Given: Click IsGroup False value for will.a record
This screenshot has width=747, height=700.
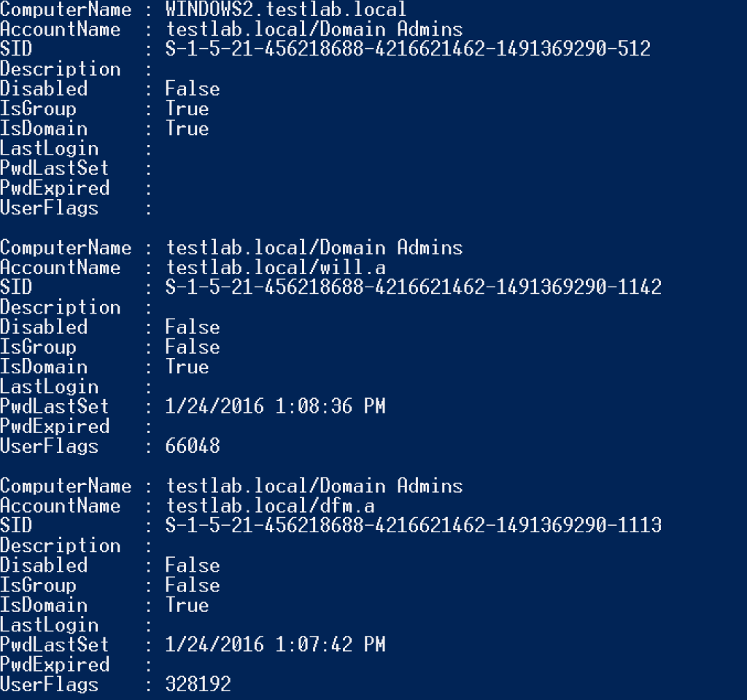Looking at the screenshot, I should (x=193, y=347).
